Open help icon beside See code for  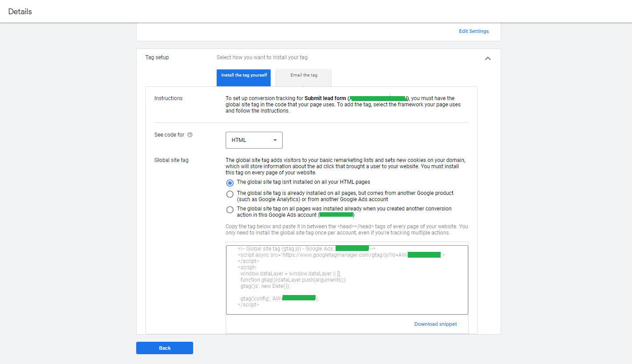coord(190,135)
